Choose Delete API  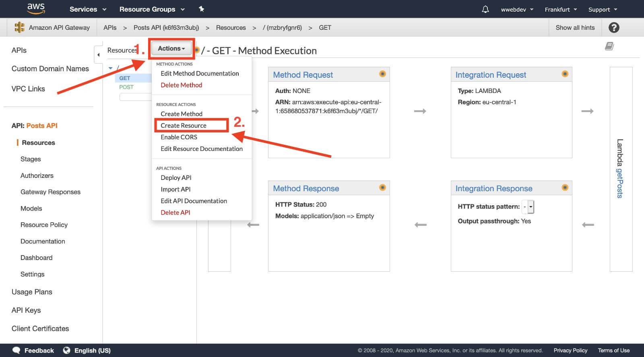tap(175, 213)
